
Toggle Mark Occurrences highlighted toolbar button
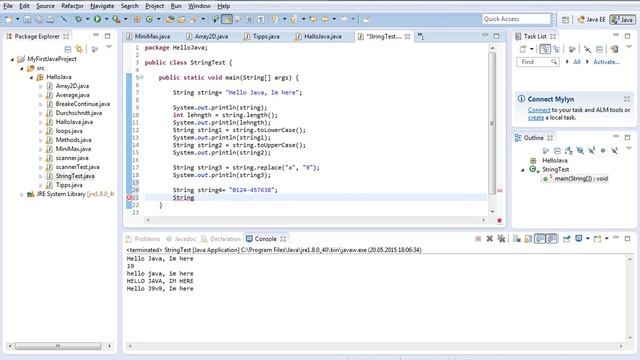pyautogui.click(x=227, y=19)
